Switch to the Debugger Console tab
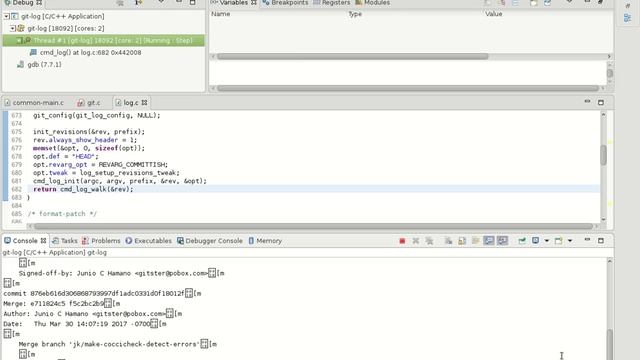 click(x=210, y=241)
